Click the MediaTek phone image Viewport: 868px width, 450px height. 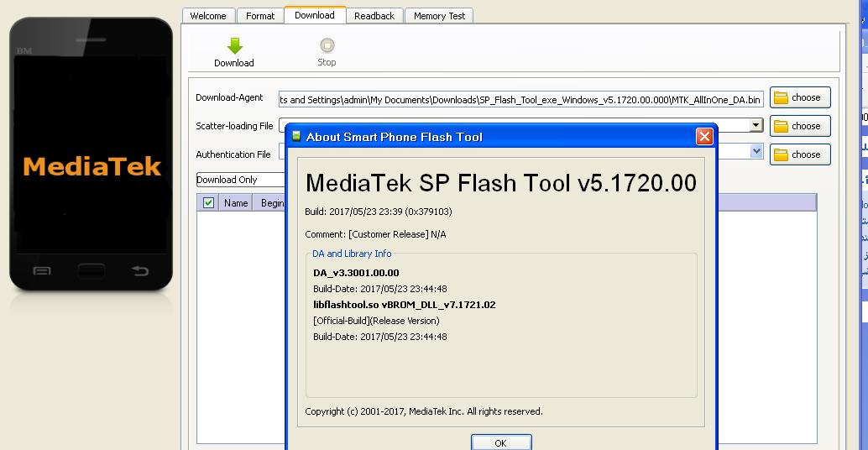[92, 154]
